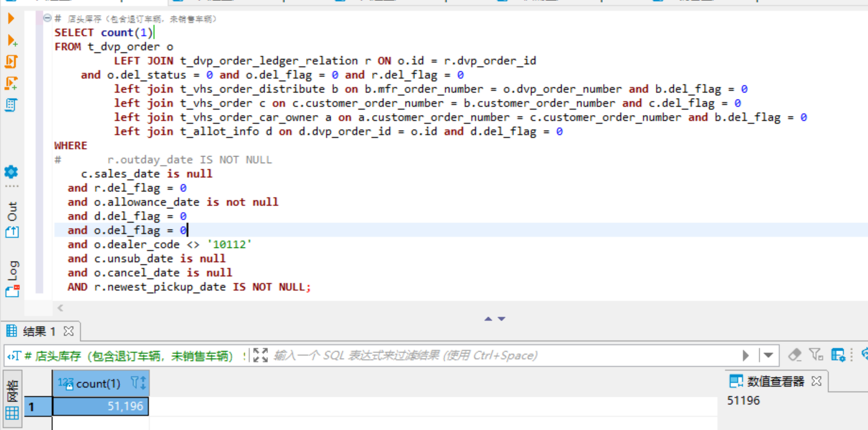Screen dimensions: 868x430
Task: Clear result filters with the eraser icon
Action: 794,355
